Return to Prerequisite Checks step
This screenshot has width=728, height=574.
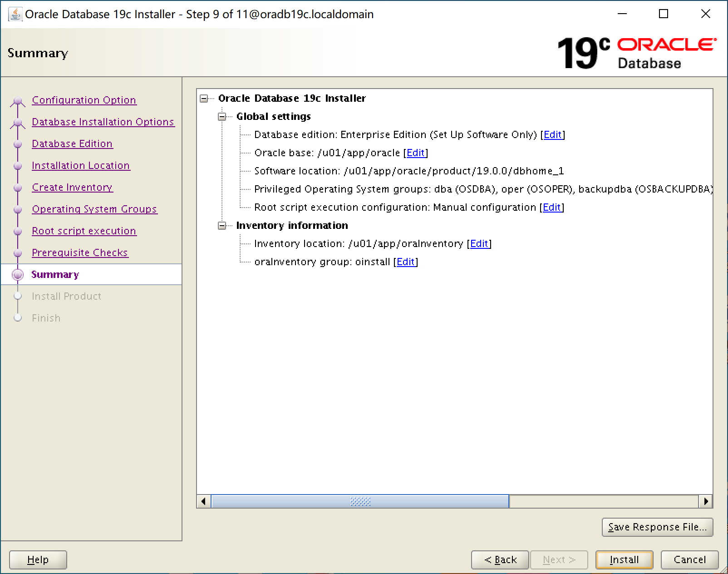[80, 252]
